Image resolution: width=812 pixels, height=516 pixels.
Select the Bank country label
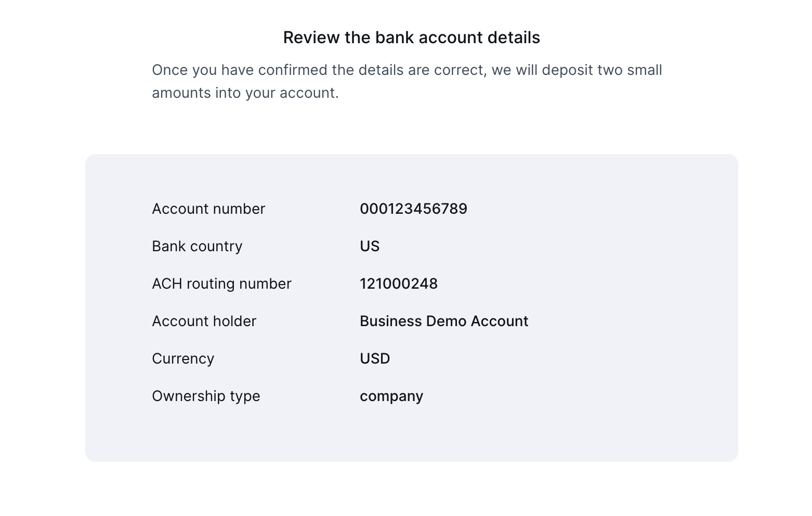pyautogui.click(x=197, y=246)
